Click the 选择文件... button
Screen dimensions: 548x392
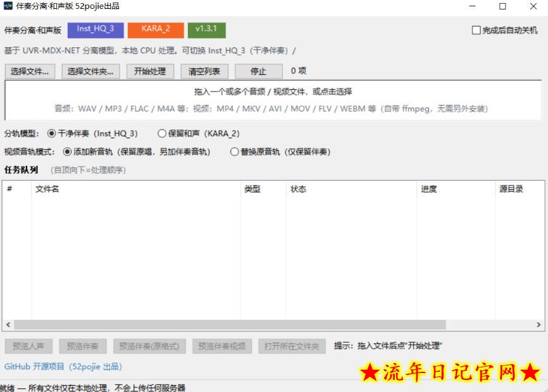point(30,71)
